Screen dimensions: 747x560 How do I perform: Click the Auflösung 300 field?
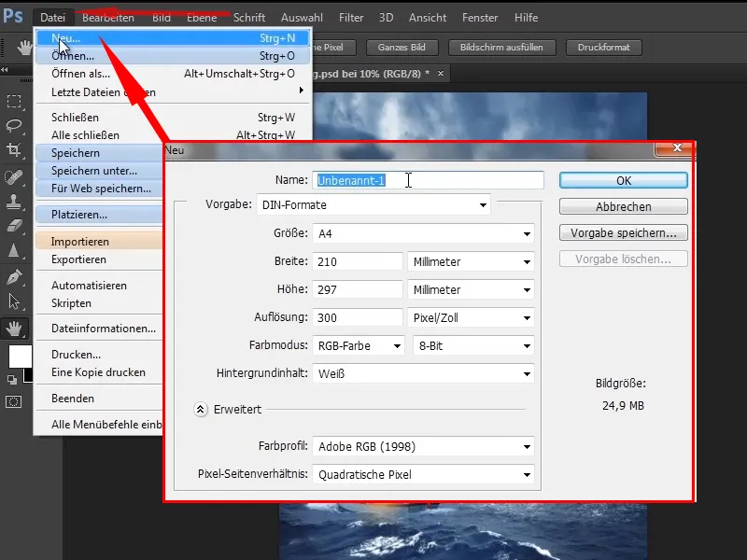(x=358, y=317)
